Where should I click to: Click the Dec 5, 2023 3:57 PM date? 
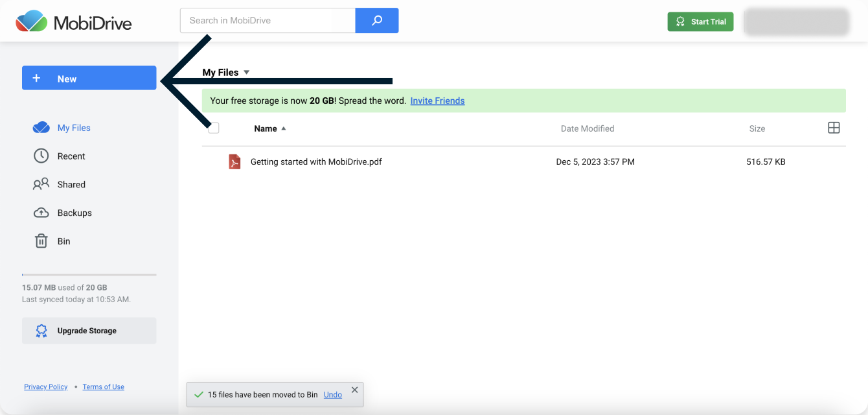(x=595, y=161)
